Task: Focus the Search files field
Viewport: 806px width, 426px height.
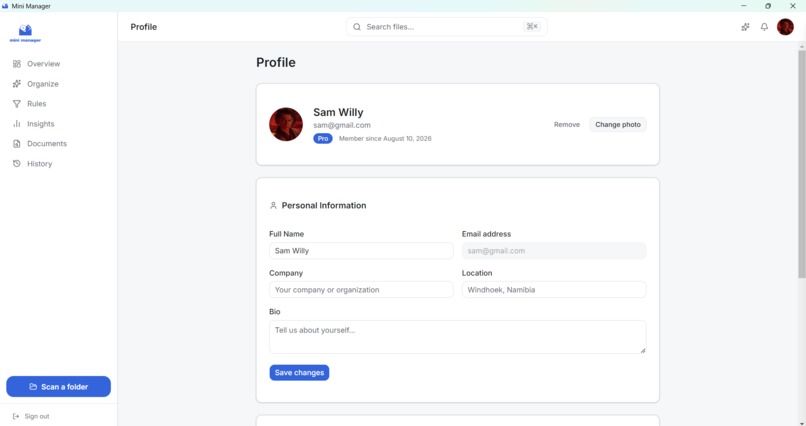Action: pos(447,27)
